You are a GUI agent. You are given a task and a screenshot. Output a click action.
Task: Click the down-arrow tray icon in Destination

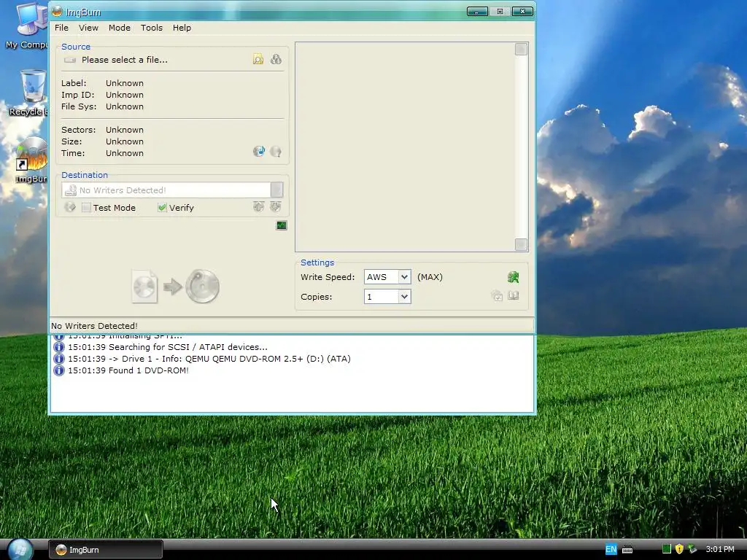(x=275, y=206)
